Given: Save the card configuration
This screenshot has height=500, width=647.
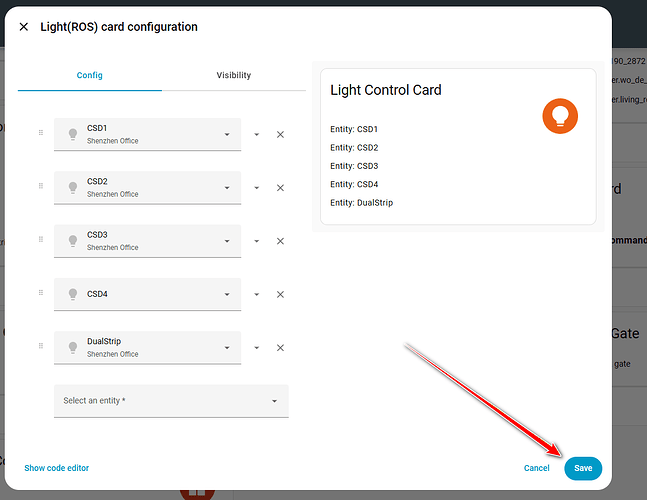Looking at the screenshot, I should coord(583,468).
